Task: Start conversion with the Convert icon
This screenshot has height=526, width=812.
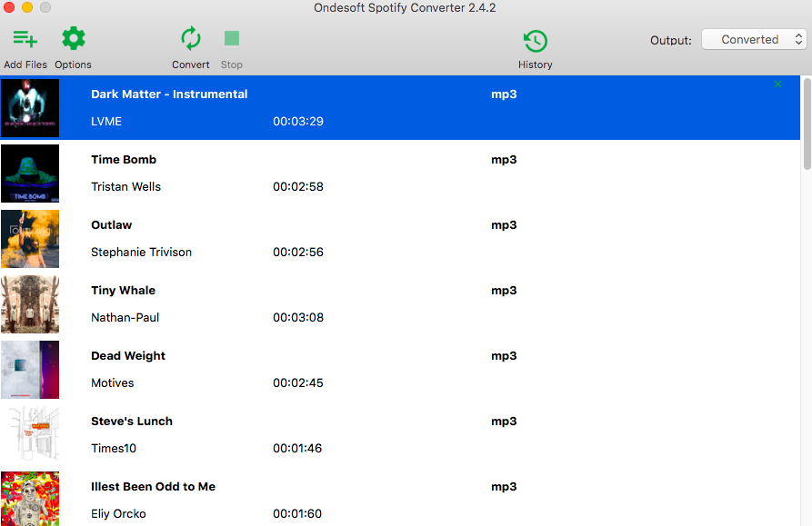Action: click(191, 39)
